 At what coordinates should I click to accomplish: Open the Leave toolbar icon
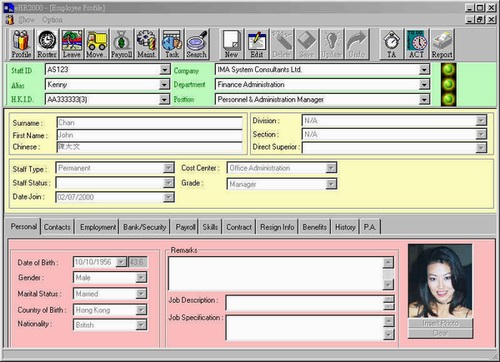[x=72, y=44]
